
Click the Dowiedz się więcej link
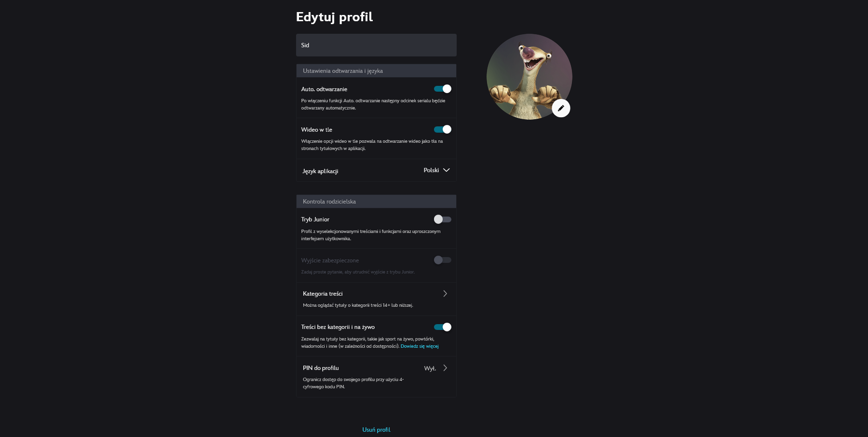pyautogui.click(x=420, y=346)
